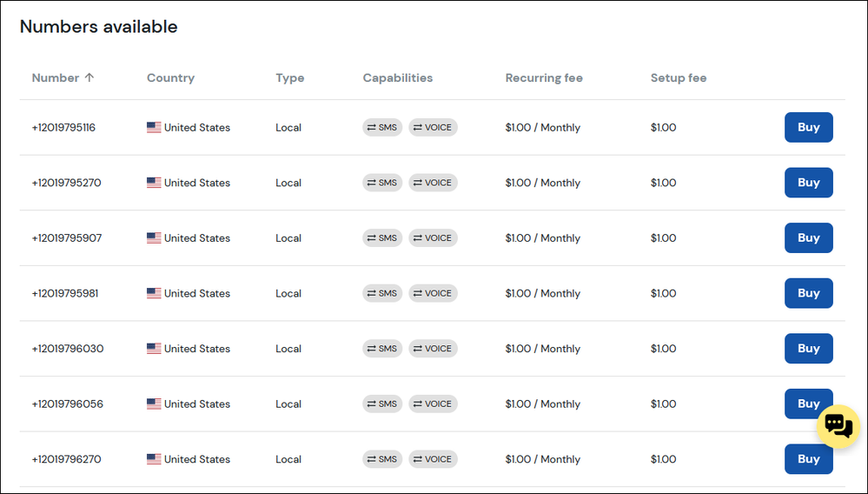Sort by Setup fee header
The height and width of the screenshot is (494, 868).
[678, 78]
